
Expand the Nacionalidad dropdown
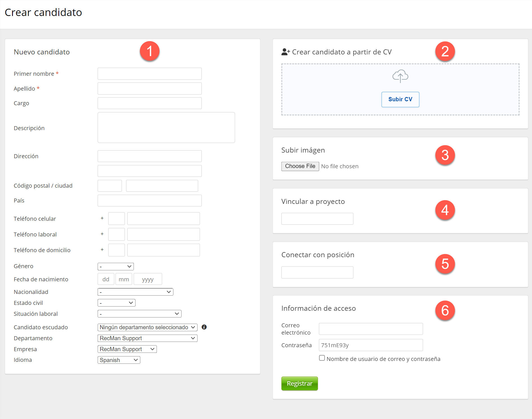pyautogui.click(x=135, y=292)
